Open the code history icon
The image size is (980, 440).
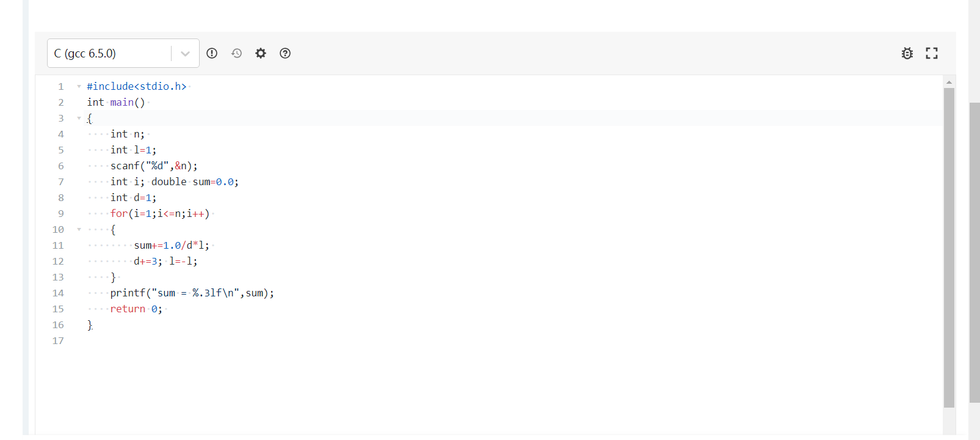[236, 53]
